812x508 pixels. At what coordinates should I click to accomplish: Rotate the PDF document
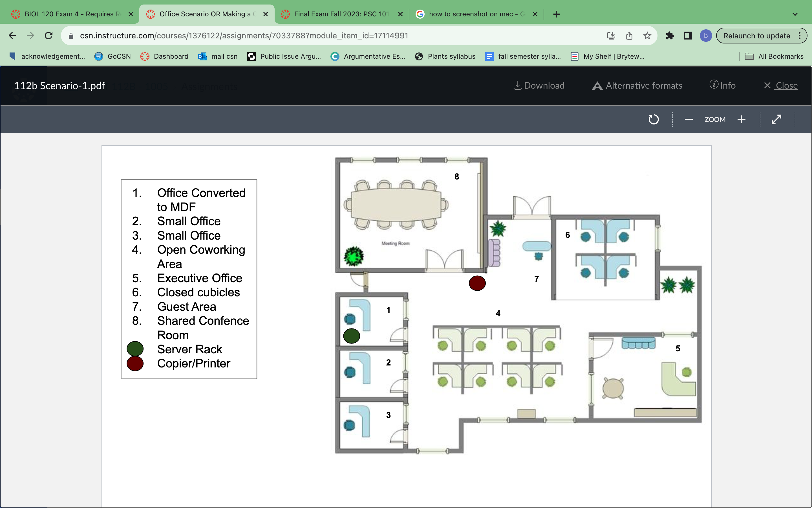tap(653, 119)
